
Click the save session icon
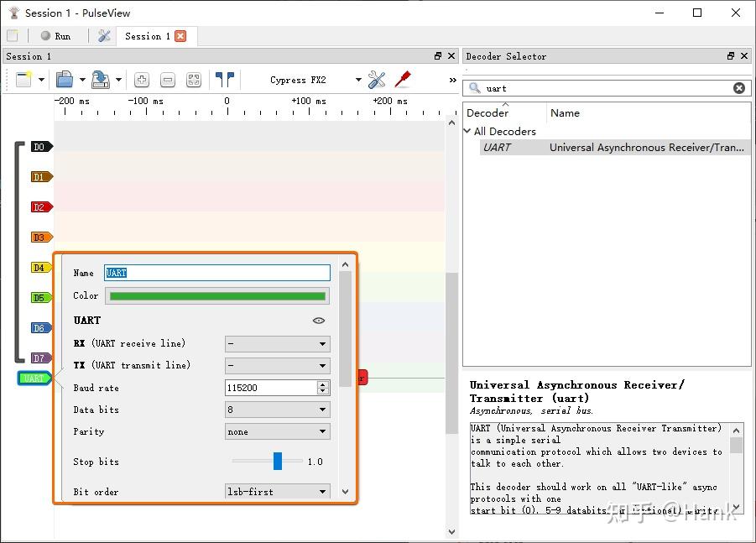101,80
